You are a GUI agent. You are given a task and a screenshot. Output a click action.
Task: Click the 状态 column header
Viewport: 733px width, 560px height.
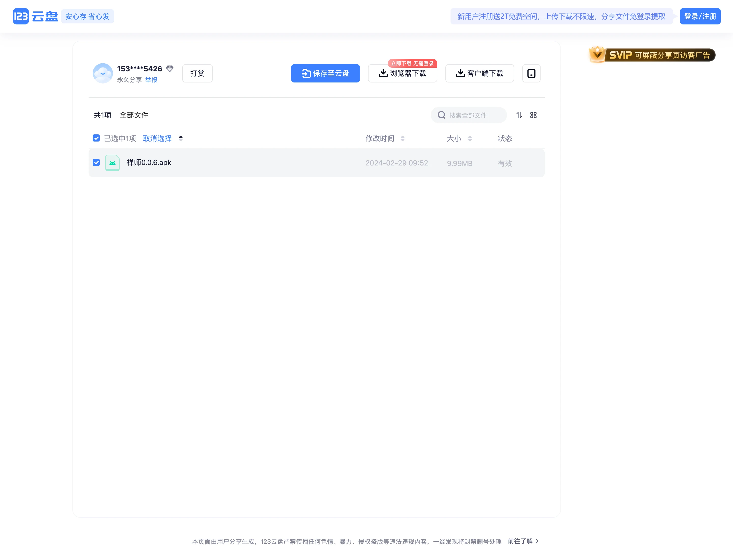(x=505, y=138)
